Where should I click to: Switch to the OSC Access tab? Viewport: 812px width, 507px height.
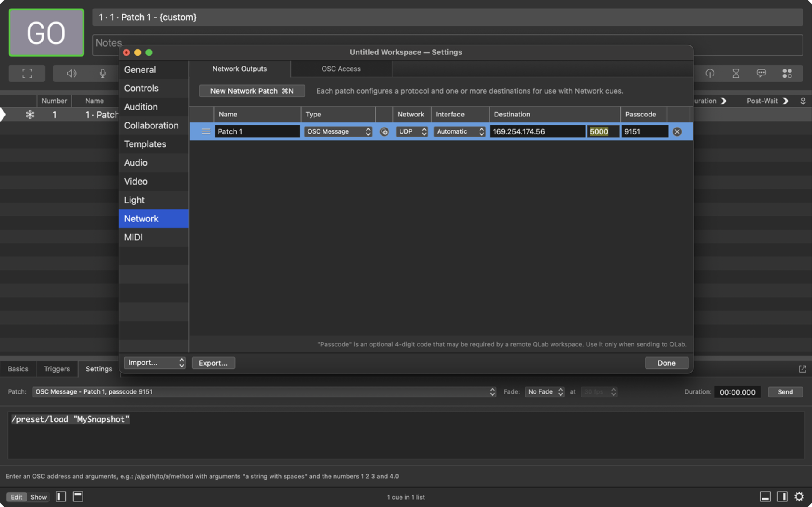click(341, 69)
